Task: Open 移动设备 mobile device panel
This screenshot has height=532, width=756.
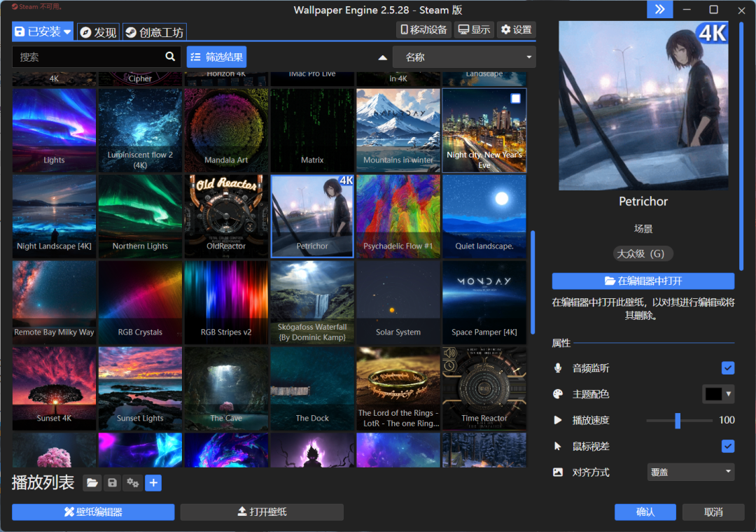Action: click(x=423, y=30)
